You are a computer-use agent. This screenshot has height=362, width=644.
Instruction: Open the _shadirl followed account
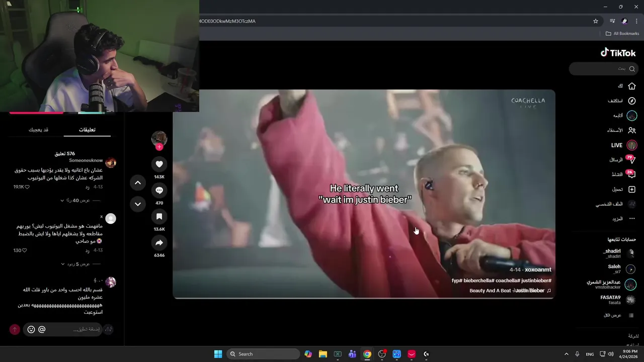point(619,253)
